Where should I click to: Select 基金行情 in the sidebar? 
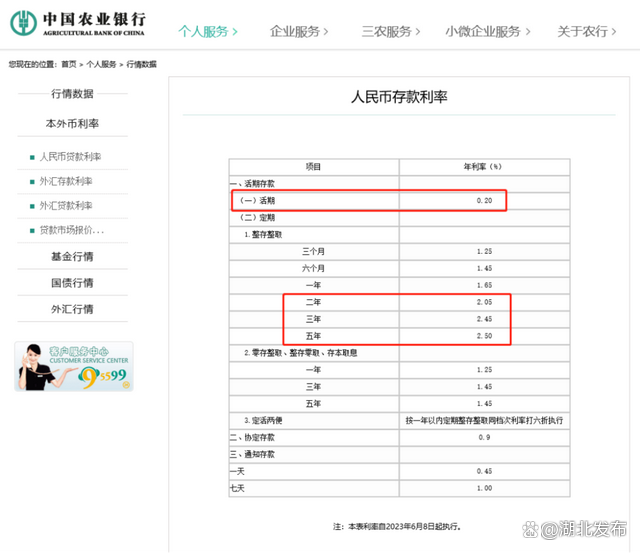pyautogui.click(x=72, y=256)
